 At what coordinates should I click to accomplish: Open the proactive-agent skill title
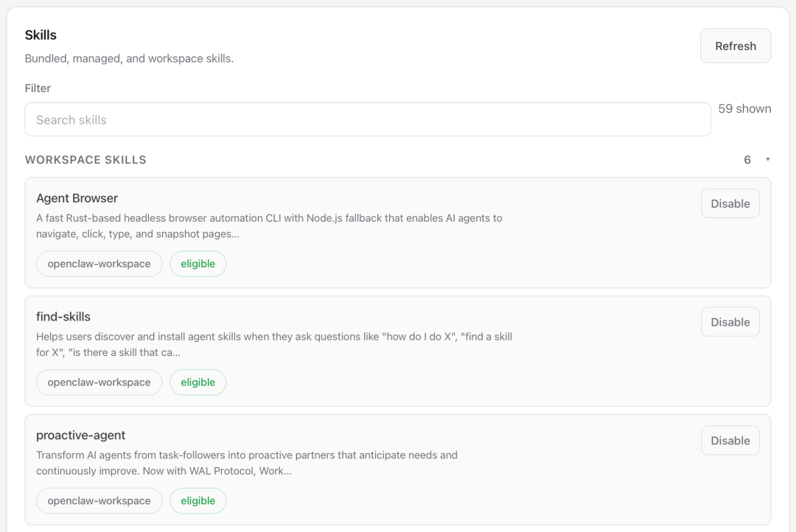coord(80,435)
